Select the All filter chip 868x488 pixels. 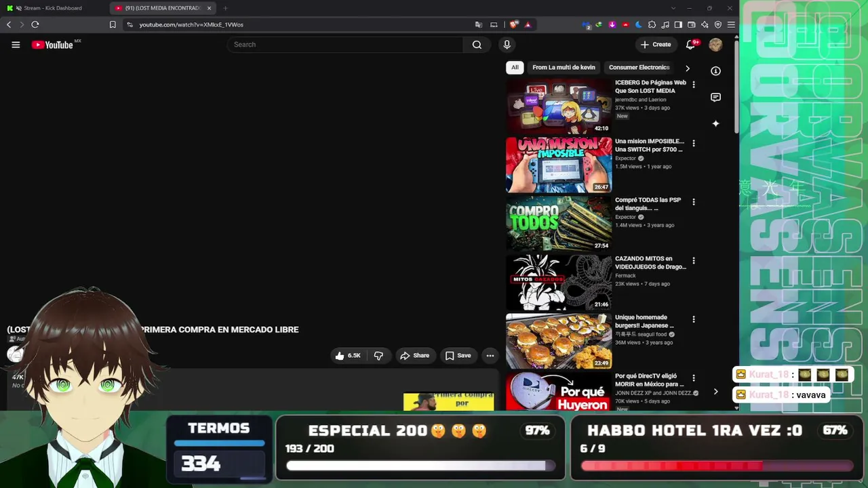(x=515, y=68)
